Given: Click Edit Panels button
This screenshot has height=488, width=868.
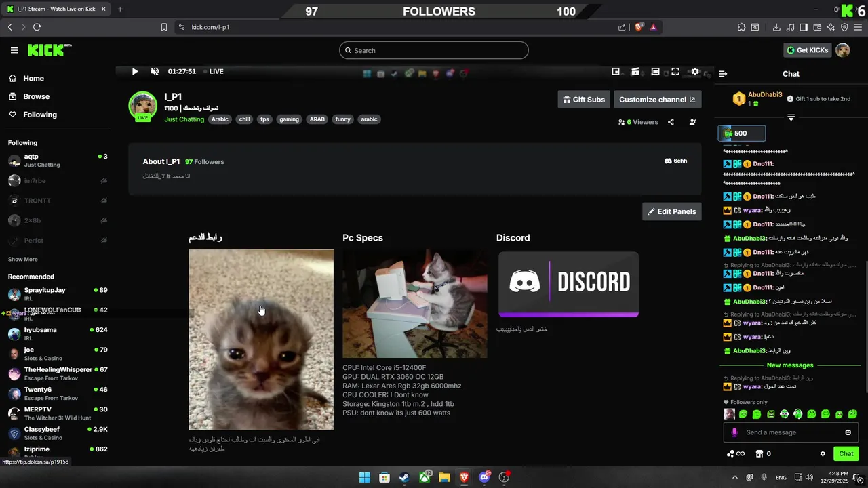Looking at the screenshot, I should 672,211.
